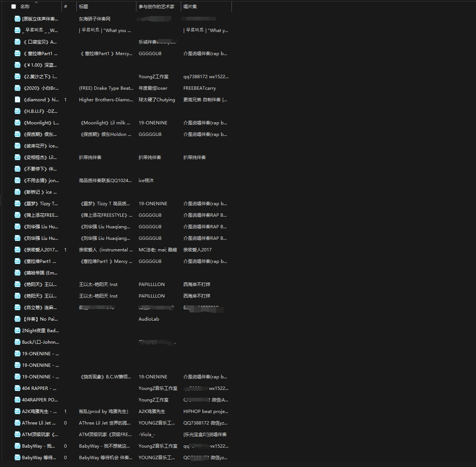Click the MP3 icon beside A2K鸡蛋先生 file

[17, 412]
